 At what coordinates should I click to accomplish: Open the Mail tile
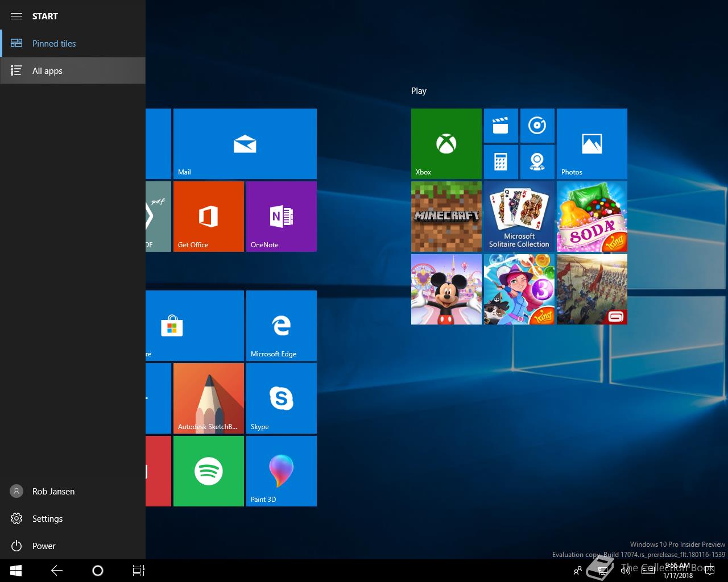tap(245, 144)
